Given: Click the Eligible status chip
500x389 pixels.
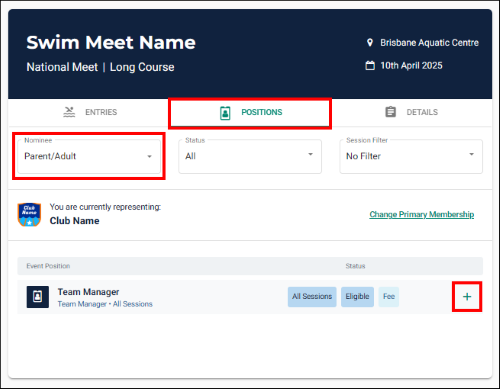Looking at the screenshot, I should (x=357, y=297).
